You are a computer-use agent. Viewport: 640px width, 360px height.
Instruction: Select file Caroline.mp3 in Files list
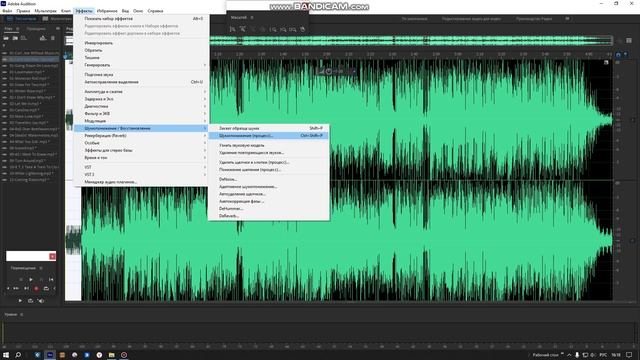[24, 110]
